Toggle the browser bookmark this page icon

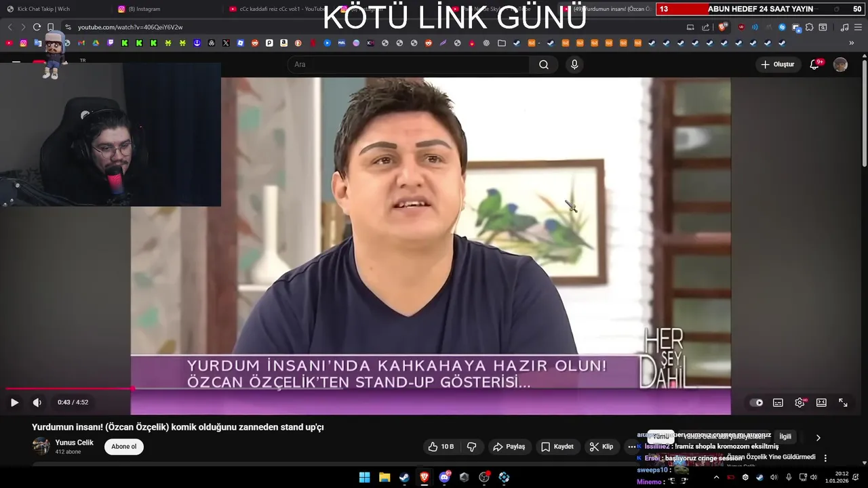[x=50, y=27]
